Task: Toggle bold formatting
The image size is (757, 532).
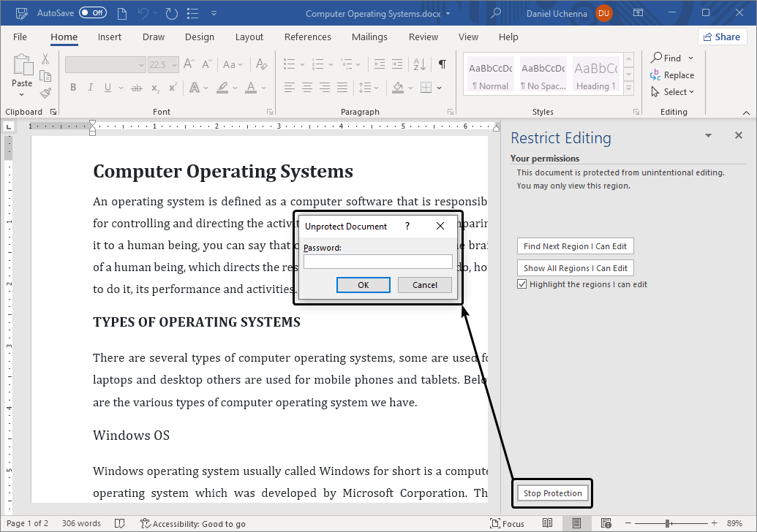Action: 72,87
